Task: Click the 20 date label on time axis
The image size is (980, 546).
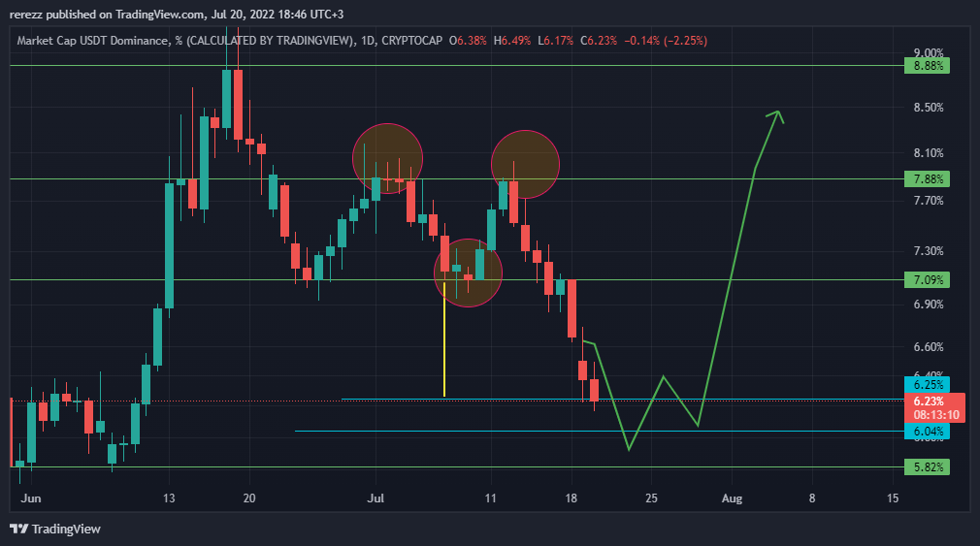Action: coord(249,498)
